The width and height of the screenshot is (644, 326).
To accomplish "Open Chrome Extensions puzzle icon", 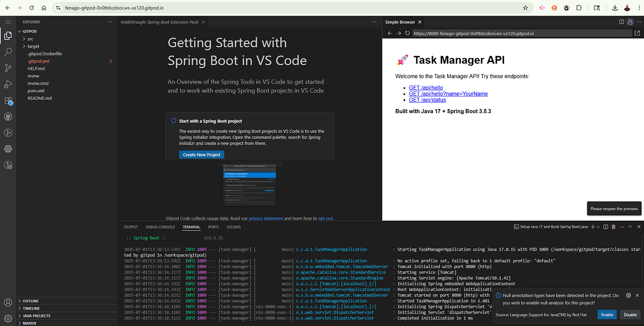I will click(579, 8).
